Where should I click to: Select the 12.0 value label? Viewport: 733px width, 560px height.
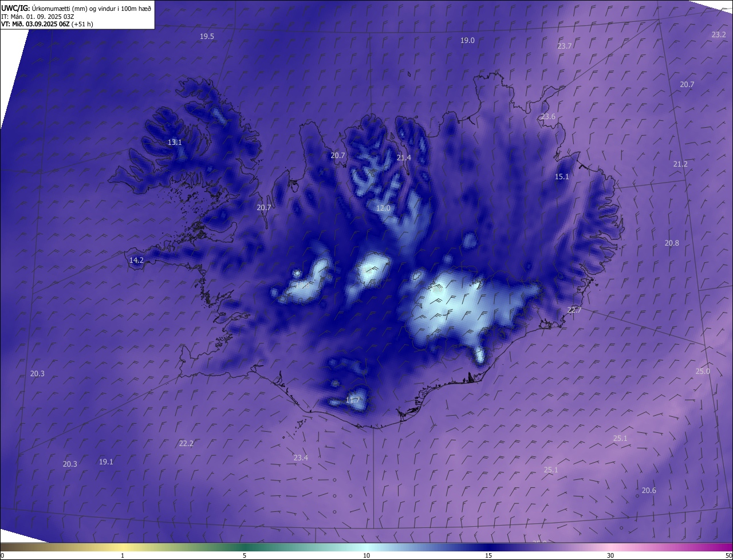(383, 208)
